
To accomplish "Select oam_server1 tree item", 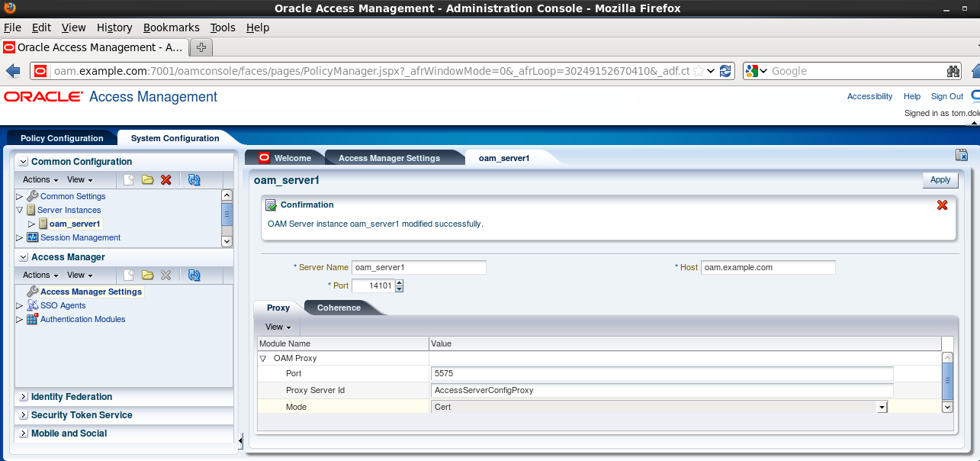I will click(x=75, y=224).
